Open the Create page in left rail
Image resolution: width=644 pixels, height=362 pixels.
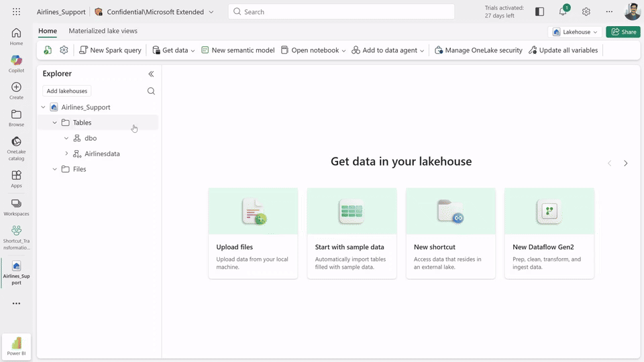click(x=16, y=90)
